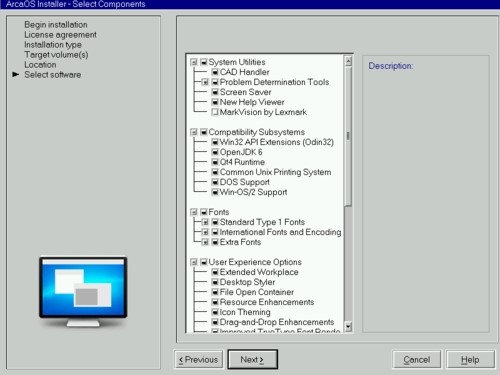500x375 pixels.
Task: Select MarkVision by Lexmark entry
Action: click(263, 112)
